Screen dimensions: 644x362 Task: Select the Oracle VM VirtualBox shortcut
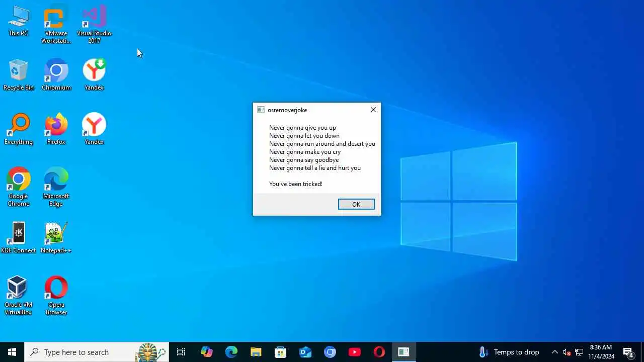coord(19,296)
